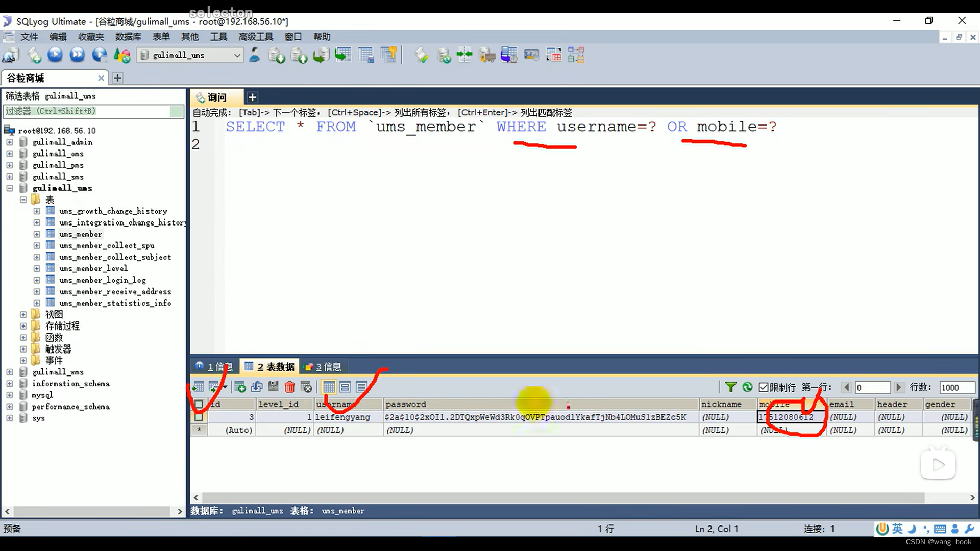Click the refresh object browser icon
Viewport: 980px width, 551px height.
(x=122, y=55)
